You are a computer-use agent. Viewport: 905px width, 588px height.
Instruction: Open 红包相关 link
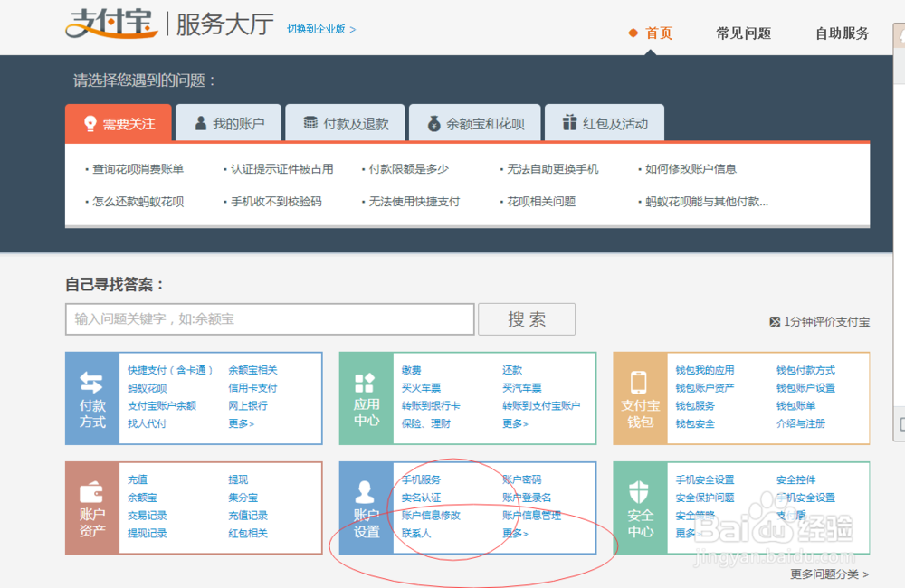point(248,533)
